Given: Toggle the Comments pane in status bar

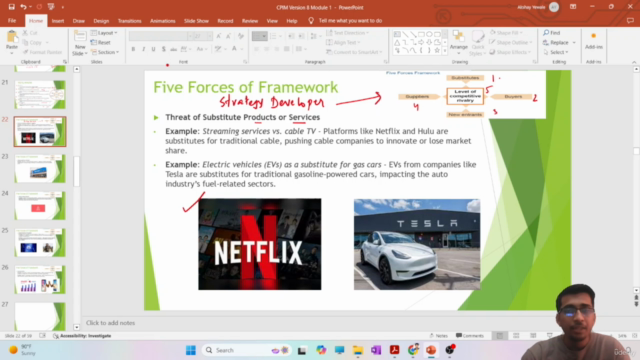Looking at the screenshot, I should click(x=470, y=336).
